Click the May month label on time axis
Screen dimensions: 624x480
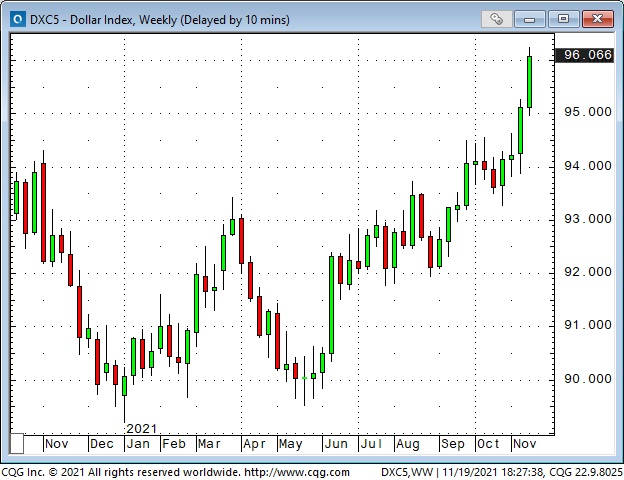(x=291, y=444)
